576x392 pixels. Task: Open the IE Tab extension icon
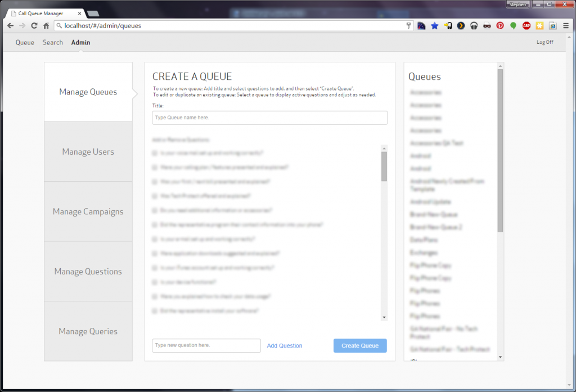tap(552, 25)
